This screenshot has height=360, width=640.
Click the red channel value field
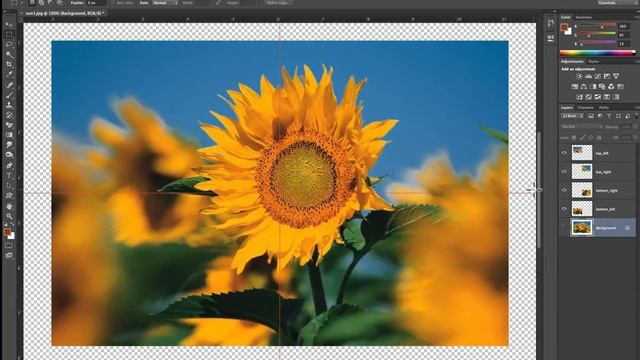click(623, 26)
